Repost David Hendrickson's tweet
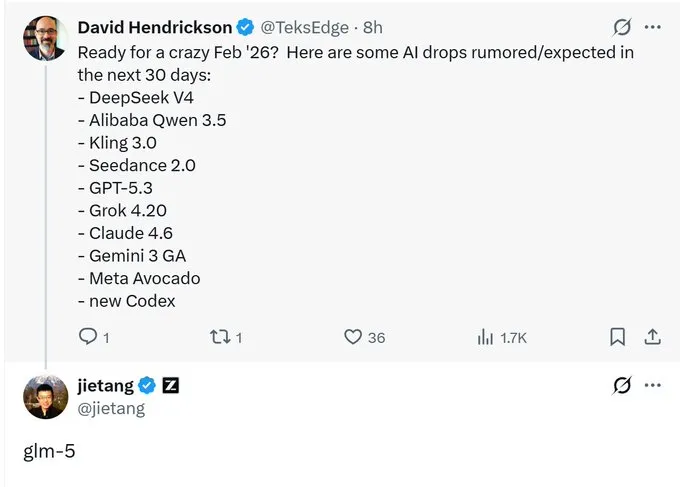This screenshot has height=487, width=680. click(x=220, y=337)
